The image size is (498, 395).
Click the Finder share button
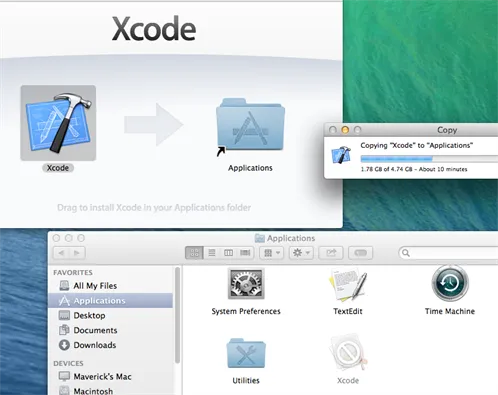point(331,253)
